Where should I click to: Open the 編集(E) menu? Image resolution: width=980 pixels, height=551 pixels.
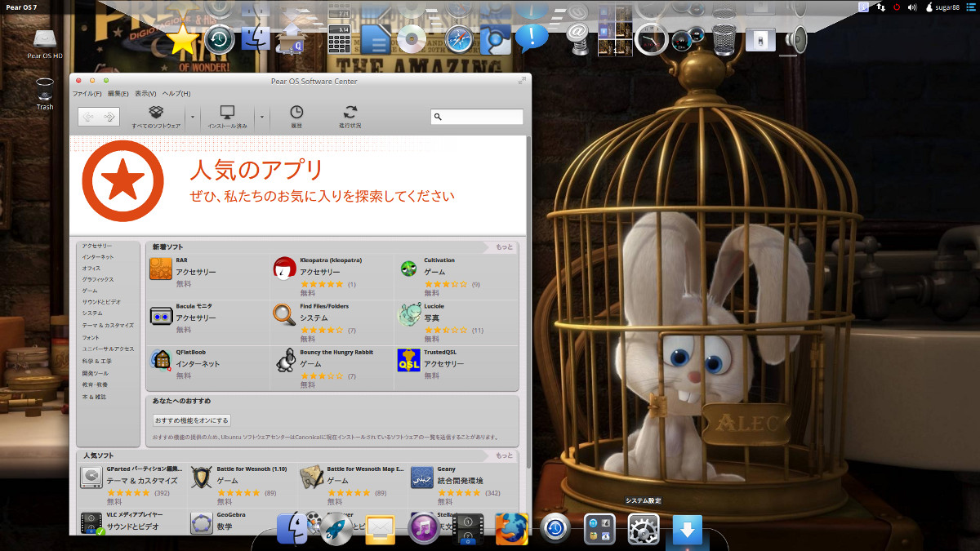coord(119,94)
